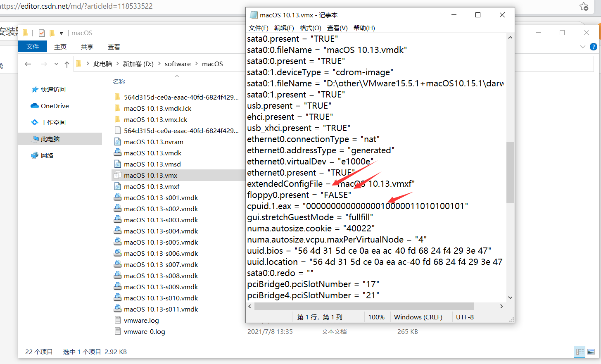This screenshot has width=601, height=364.
Task: Open the 格式(O) menu in Notepad
Action: point(310,28)
